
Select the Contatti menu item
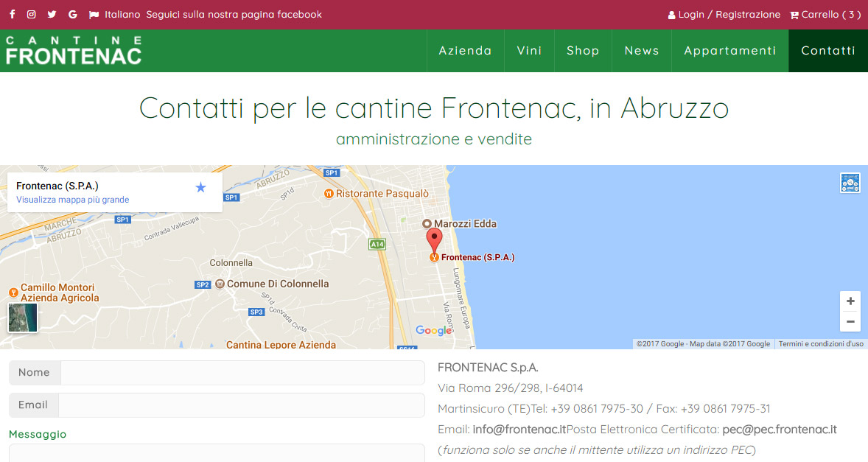coord(828,51)
